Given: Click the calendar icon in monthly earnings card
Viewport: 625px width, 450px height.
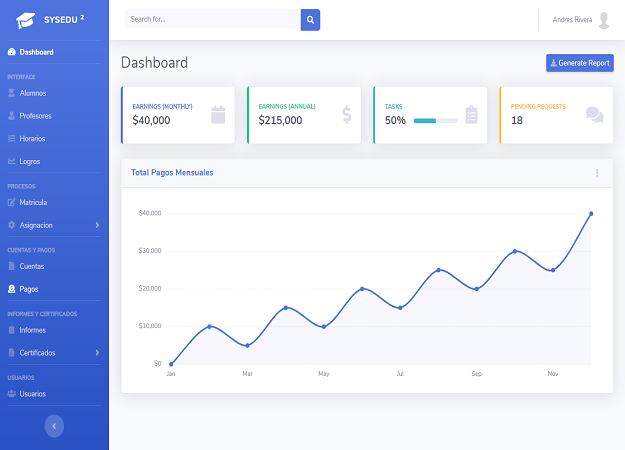Looking at the screenshot, I should (x=218, y=114).
